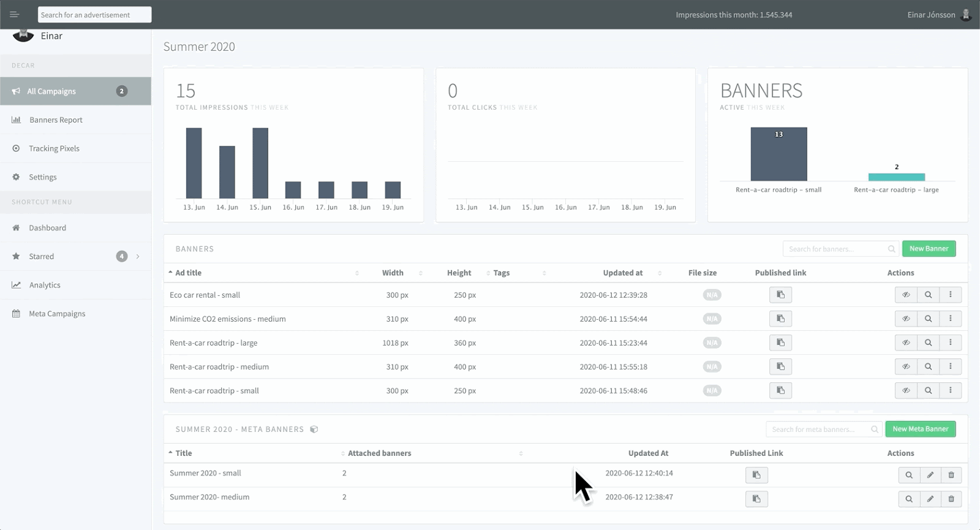This screenshot has width=980, height=530.
Task: Click the New Banner button
Action: [x=929, y=249]
